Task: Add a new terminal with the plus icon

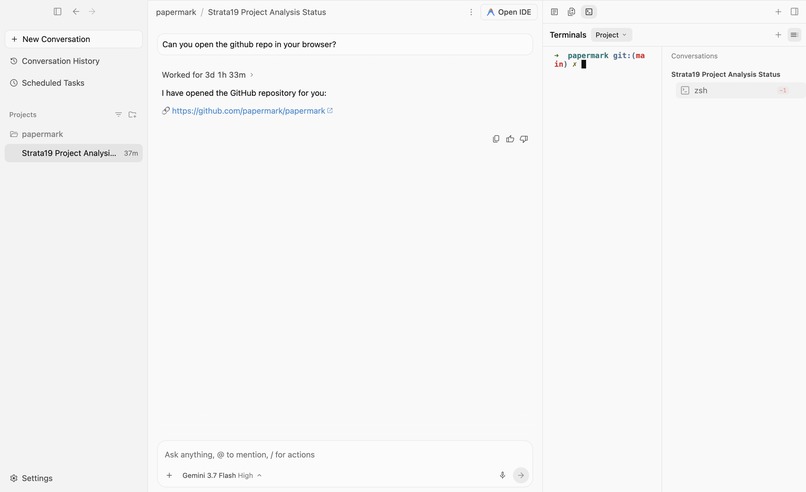Action: click(778, 35)
